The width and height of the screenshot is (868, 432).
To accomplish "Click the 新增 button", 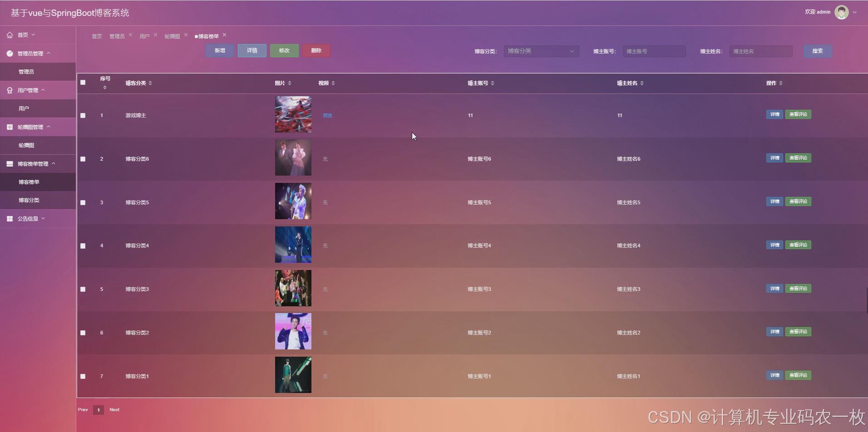I will pyautogui.click(x=220, y=50).
